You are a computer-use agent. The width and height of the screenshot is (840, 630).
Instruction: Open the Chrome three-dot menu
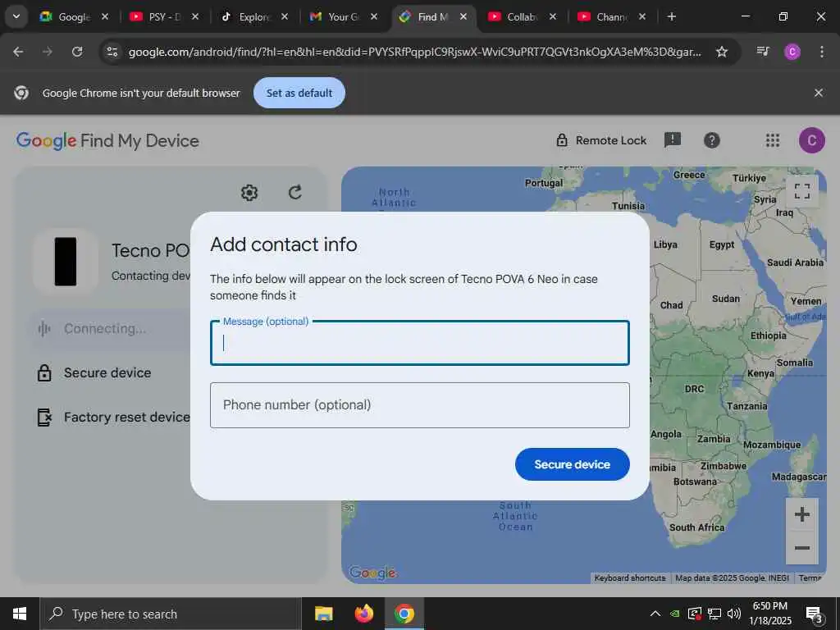point(822,52)
